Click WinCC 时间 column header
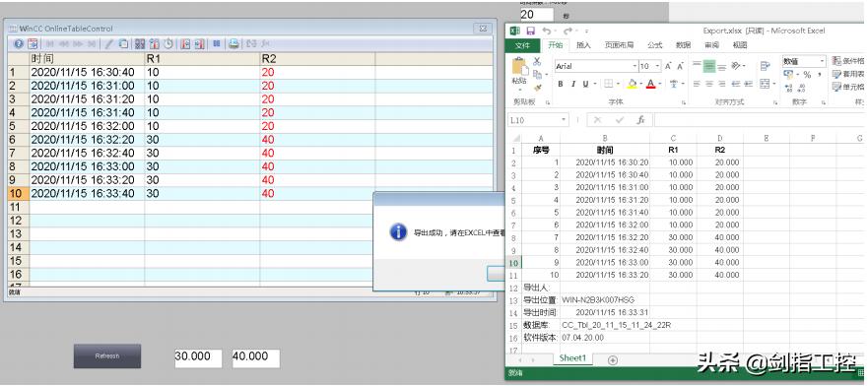Screen dimensions: 868x386 tap(87, 59)
